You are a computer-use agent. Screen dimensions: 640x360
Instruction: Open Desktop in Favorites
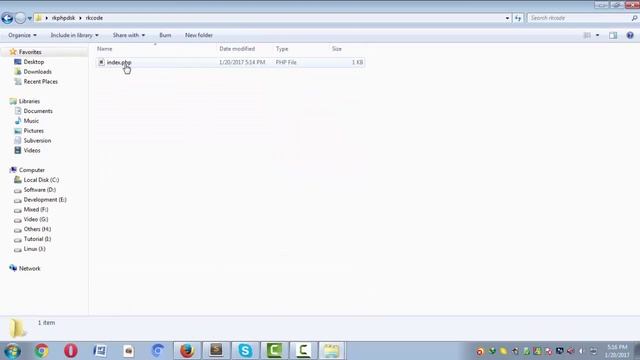click(34, 62)
